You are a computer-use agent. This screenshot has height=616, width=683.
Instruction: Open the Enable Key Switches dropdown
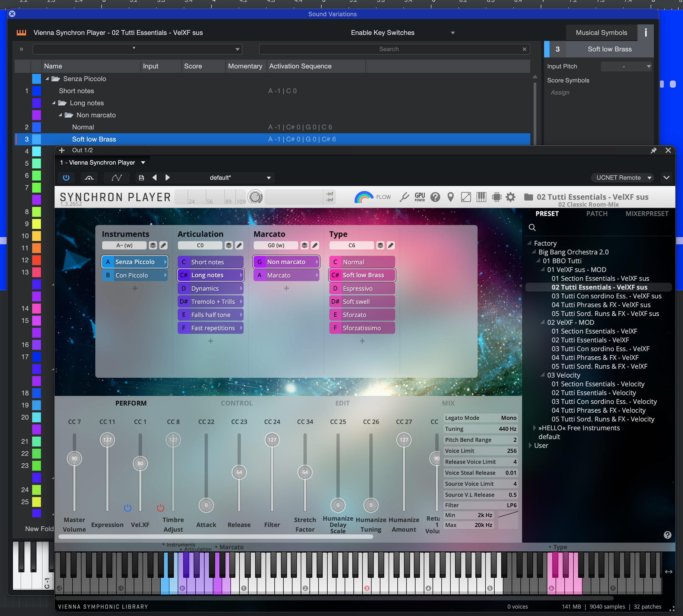pyautogui.click(x=403, y=32)
